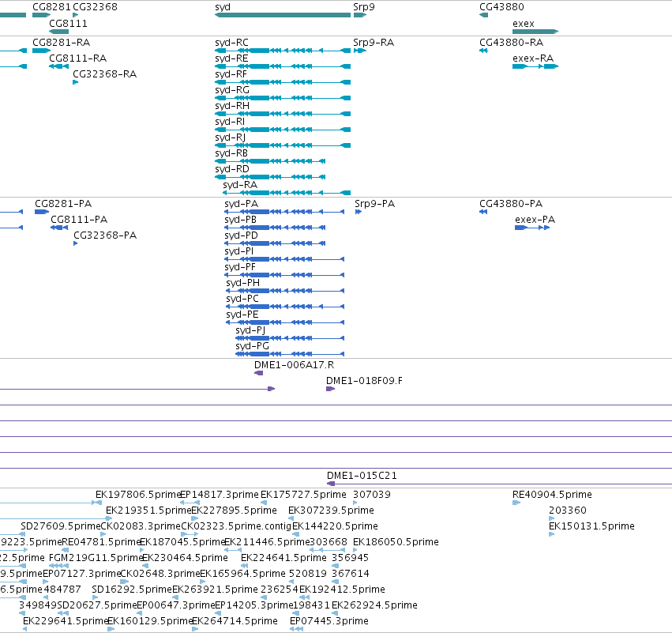
Task: Click the DME1-015C21 clone label
Action: (362, 476)
